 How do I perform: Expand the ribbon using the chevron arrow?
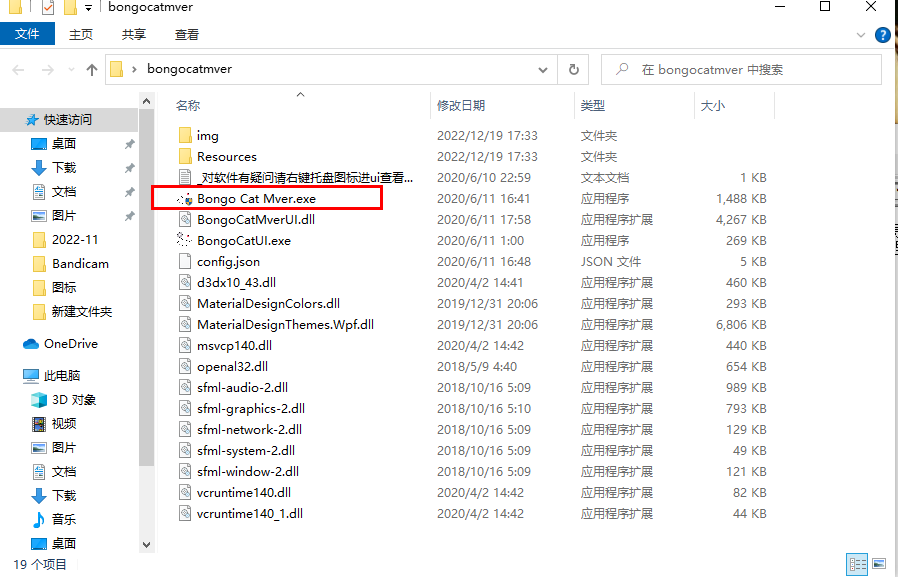click(864, 35)
